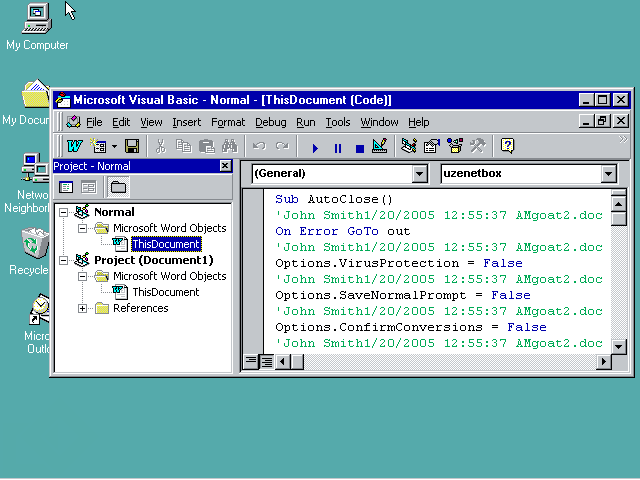This screenshot has height=480, width=640.
Task: Click the Cut scissors icon
Action: (160, 146)
